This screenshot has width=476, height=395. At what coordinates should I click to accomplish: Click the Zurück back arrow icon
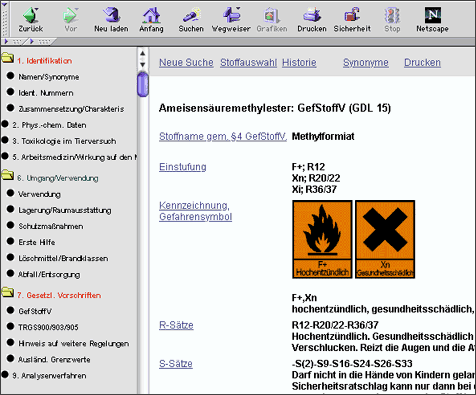point(31,15)
